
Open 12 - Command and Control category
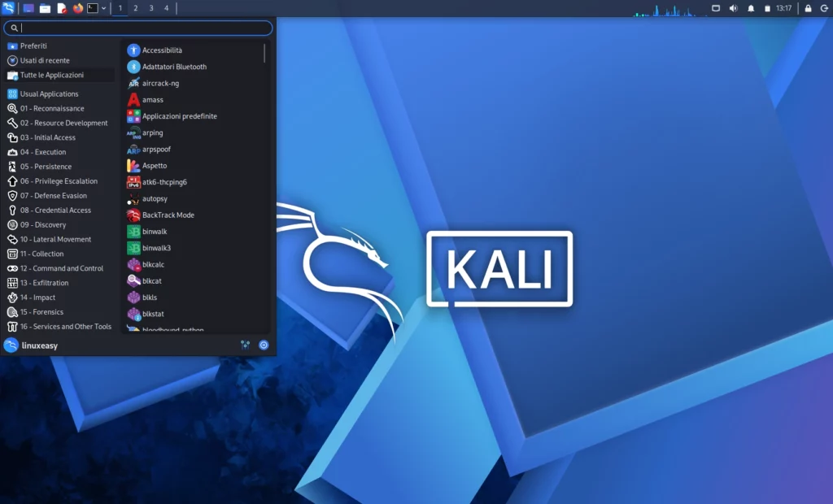pyautogui.click(x=59, y=268)
